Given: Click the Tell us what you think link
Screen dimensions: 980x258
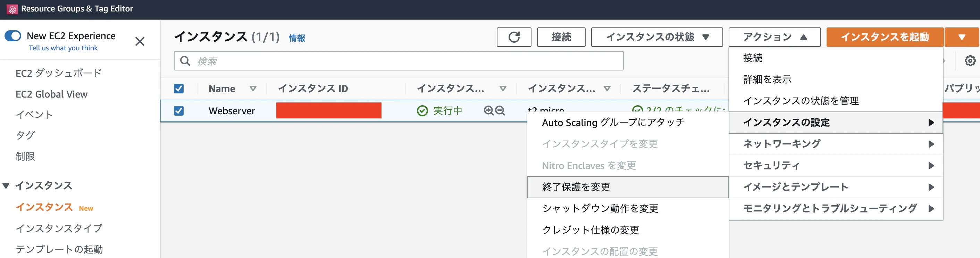Looking at the screenshot, I should [63, 48].
